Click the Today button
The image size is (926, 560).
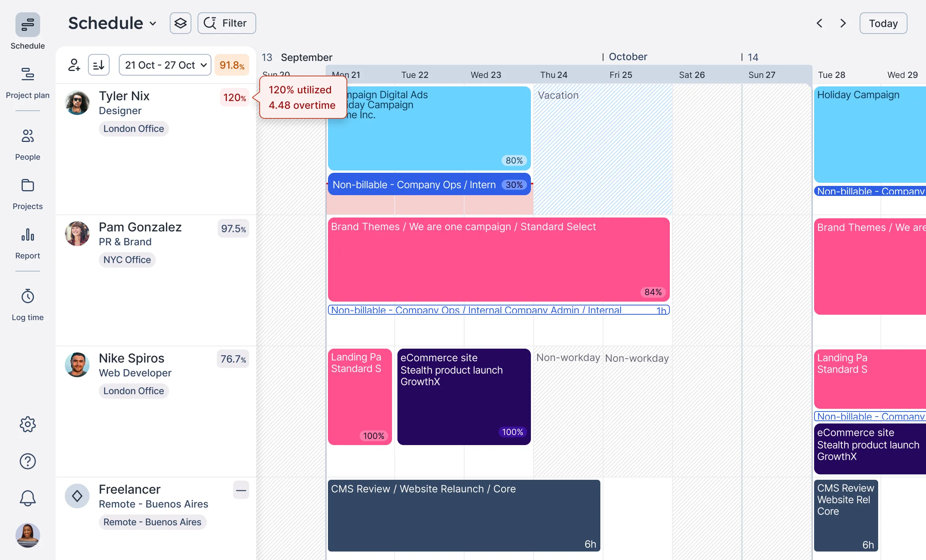click(x=883, y=23)
